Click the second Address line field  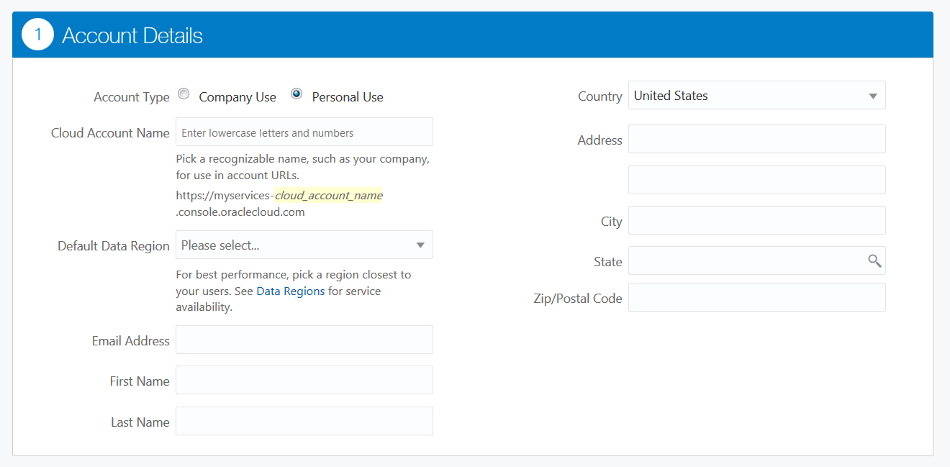tap(757, 180)
